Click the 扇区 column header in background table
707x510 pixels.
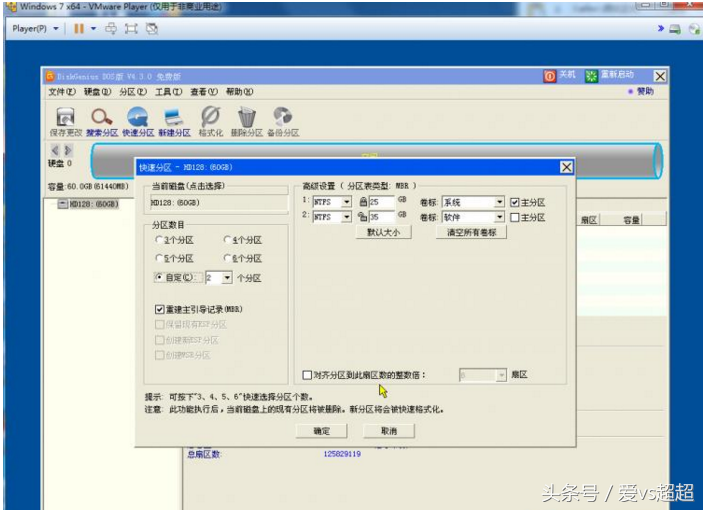tap(589, 220)
